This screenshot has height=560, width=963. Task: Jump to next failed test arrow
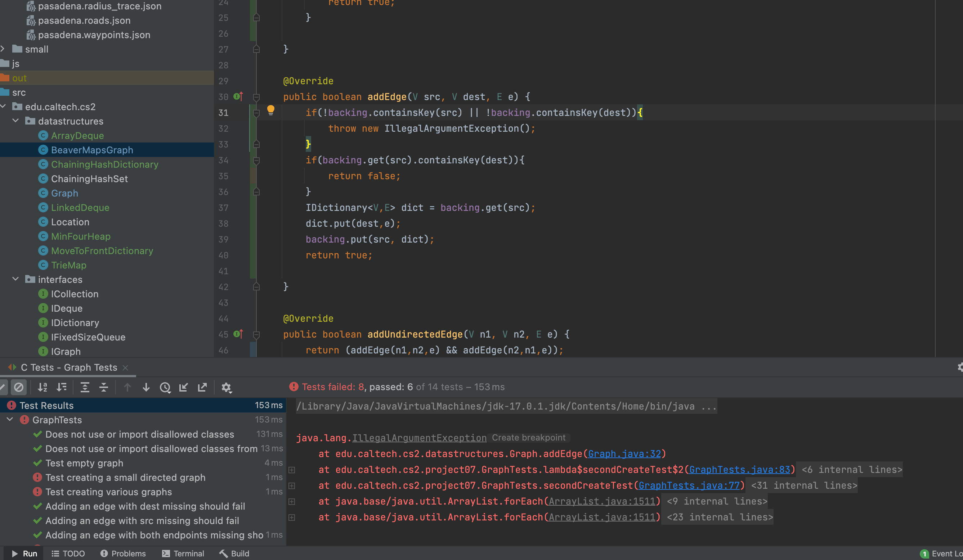(x=146, y=387)
